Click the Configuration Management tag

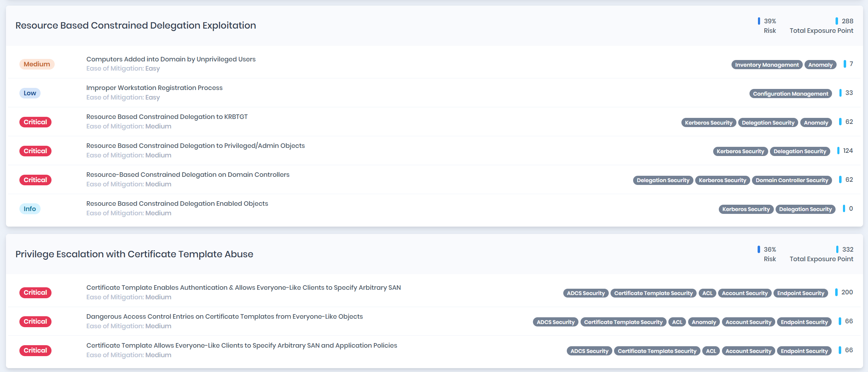coord(790,94)
